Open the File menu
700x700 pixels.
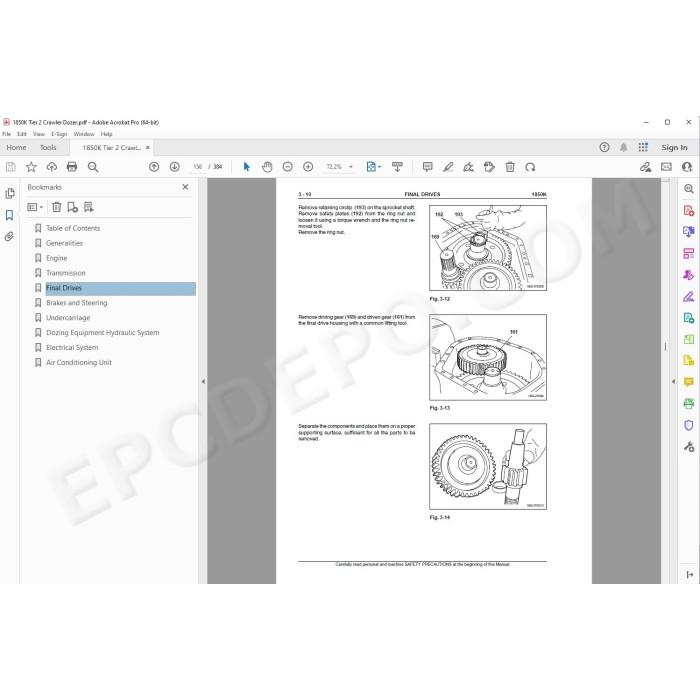[x=7, y=134]
